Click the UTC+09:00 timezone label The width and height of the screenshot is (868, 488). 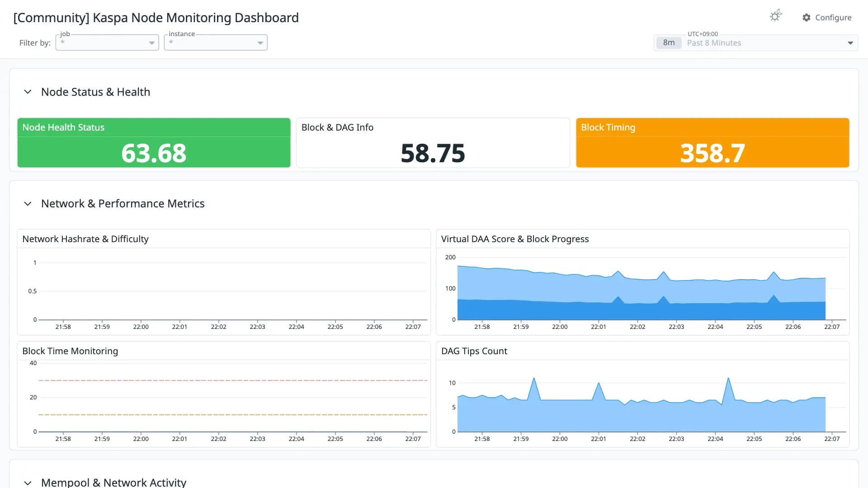[x=703, y=34]
